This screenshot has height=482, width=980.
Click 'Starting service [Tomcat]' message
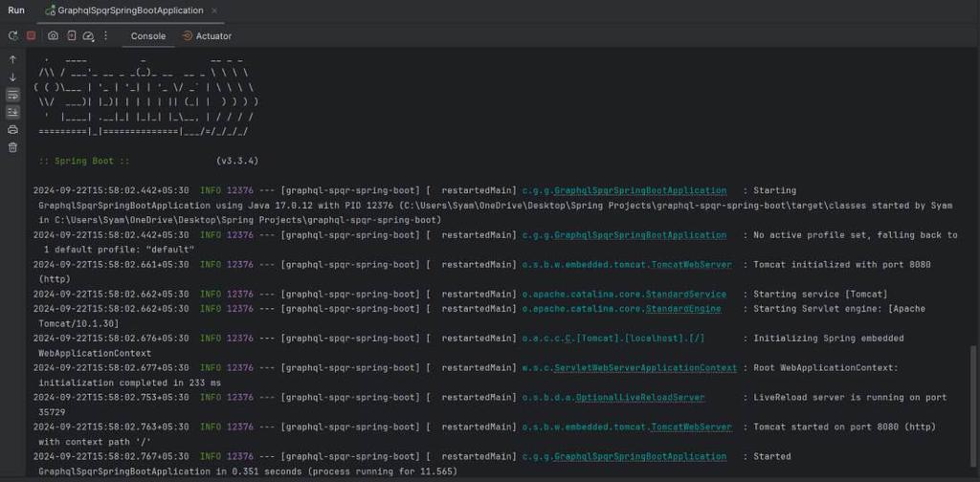[820, 294]
